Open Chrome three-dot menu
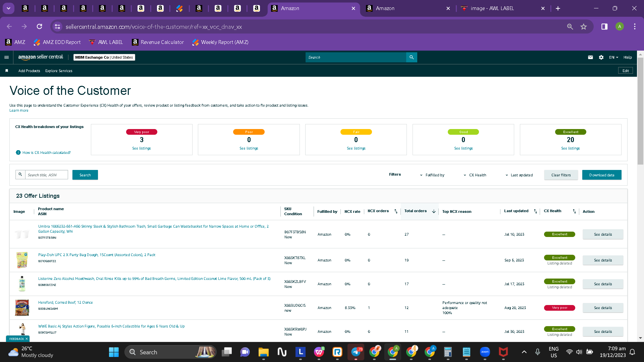Image resolution: width=644 pixels, height=362 pixels. point(635,26)
